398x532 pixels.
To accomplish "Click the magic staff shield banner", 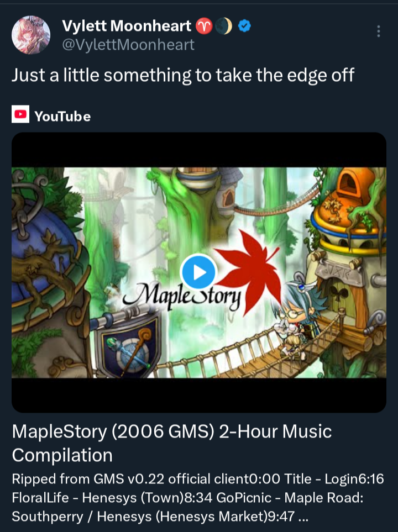I will (x=129, y=343).
